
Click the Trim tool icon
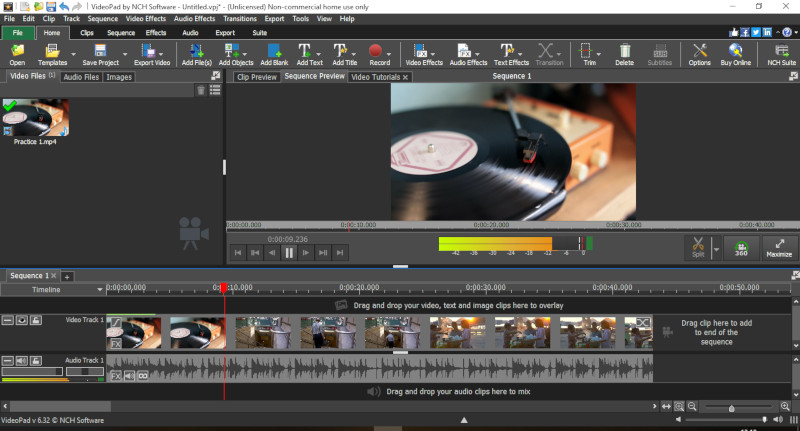pos(586,50)
